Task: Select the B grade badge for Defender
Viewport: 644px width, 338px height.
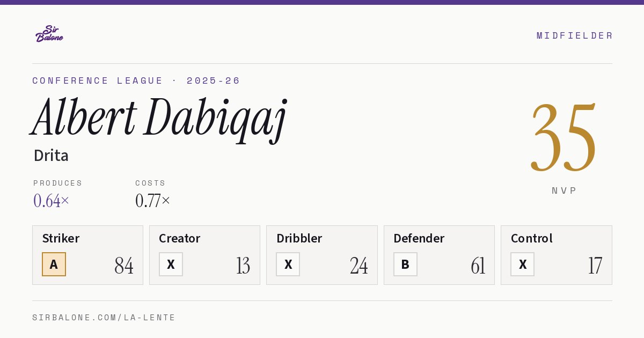Action: pos(405,264)
